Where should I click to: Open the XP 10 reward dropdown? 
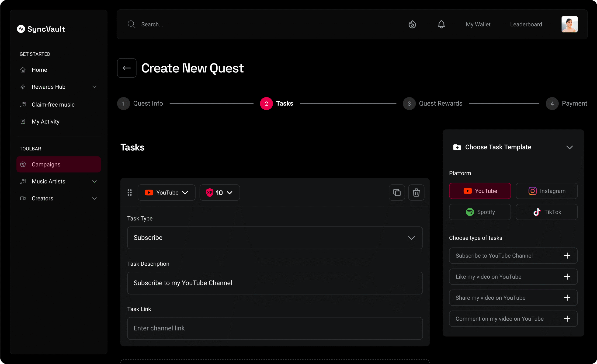tap(219, 193)
